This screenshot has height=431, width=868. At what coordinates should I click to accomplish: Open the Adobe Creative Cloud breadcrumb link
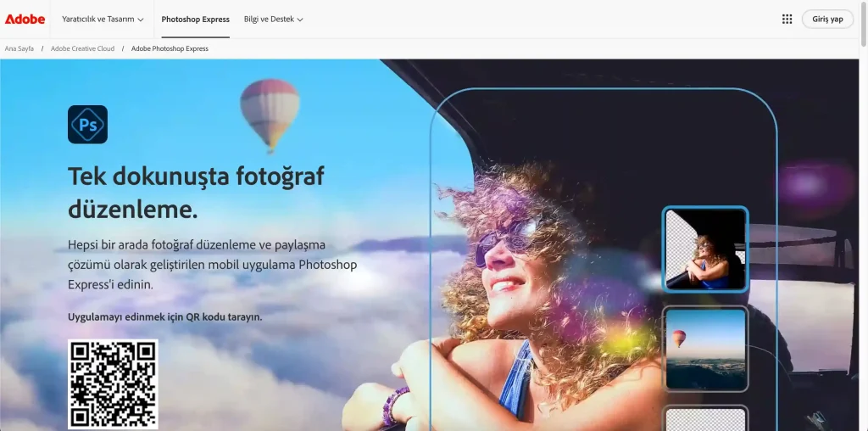(x=82, y=48)
